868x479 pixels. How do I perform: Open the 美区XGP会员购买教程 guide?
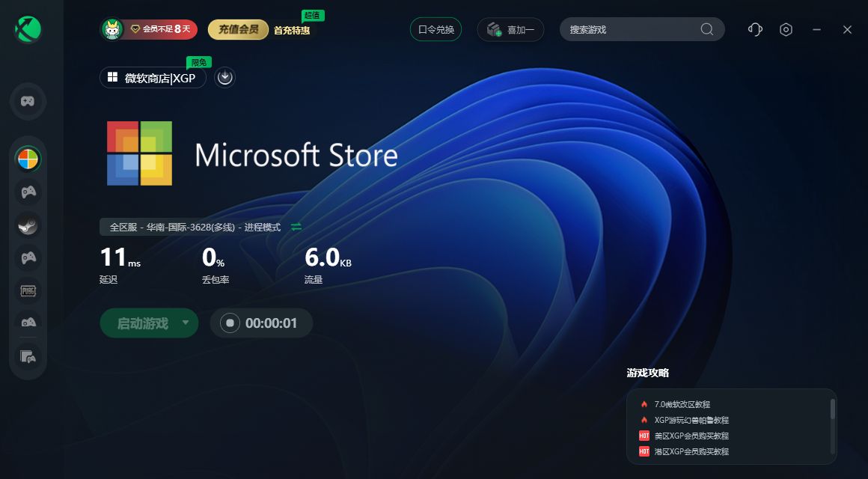(x=691, y=436)
